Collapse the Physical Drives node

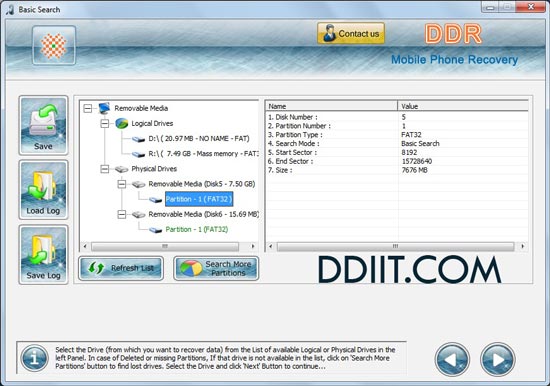(x=105, y=169)
